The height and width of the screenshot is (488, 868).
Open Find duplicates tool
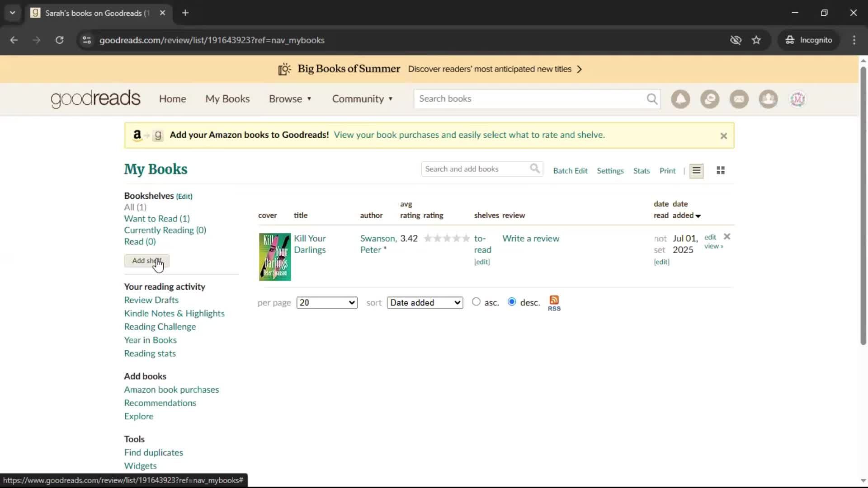pos(154,453)
